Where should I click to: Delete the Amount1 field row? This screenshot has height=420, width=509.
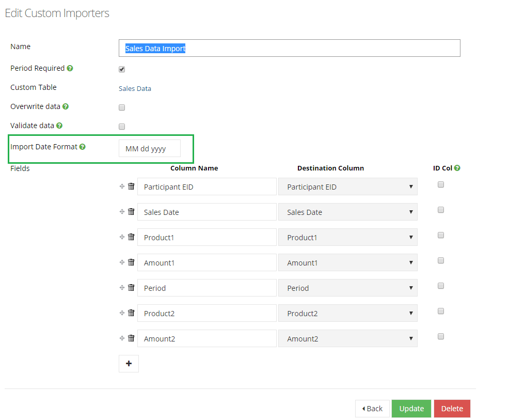click(x=131, y=262)
